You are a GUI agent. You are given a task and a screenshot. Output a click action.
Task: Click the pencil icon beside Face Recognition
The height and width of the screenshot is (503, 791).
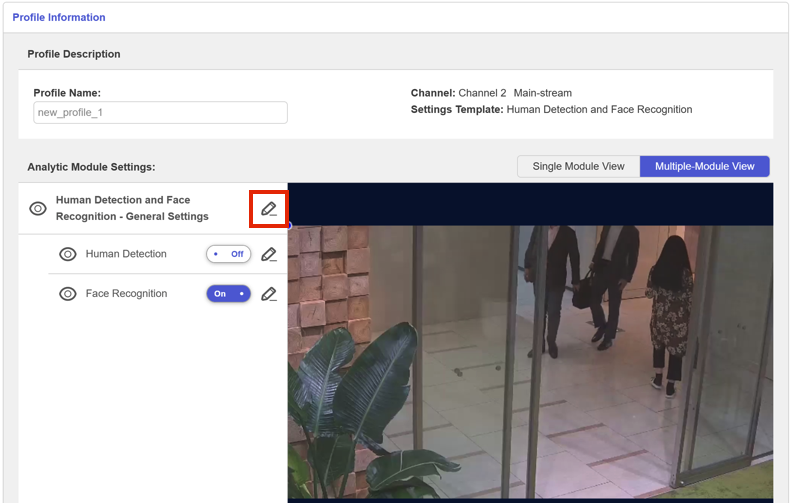[x=269, y=294]
